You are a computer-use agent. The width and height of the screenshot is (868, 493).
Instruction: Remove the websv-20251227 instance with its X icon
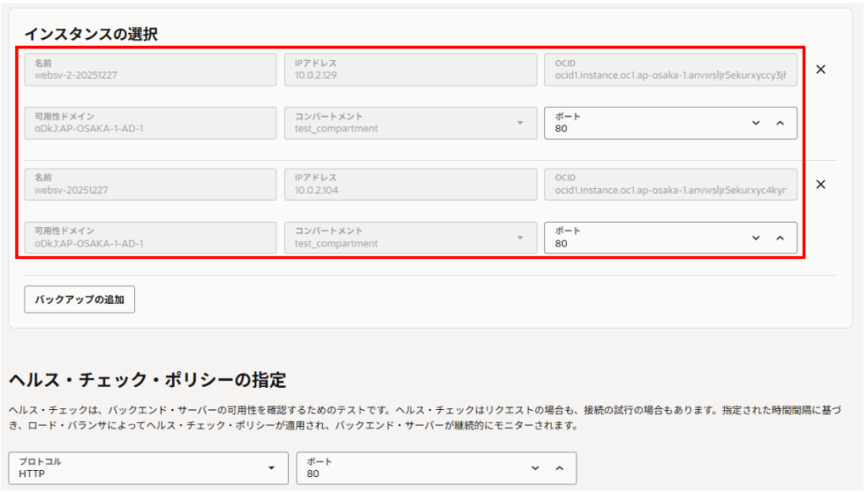coord(821,185)
